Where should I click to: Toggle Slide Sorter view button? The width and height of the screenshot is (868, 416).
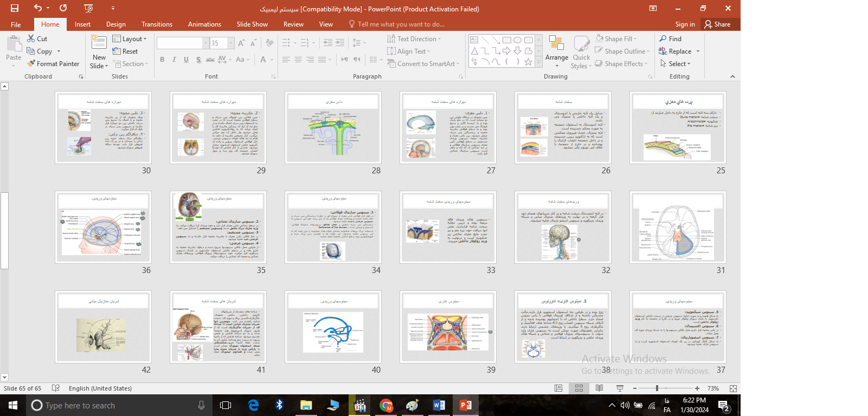point(579,388)
